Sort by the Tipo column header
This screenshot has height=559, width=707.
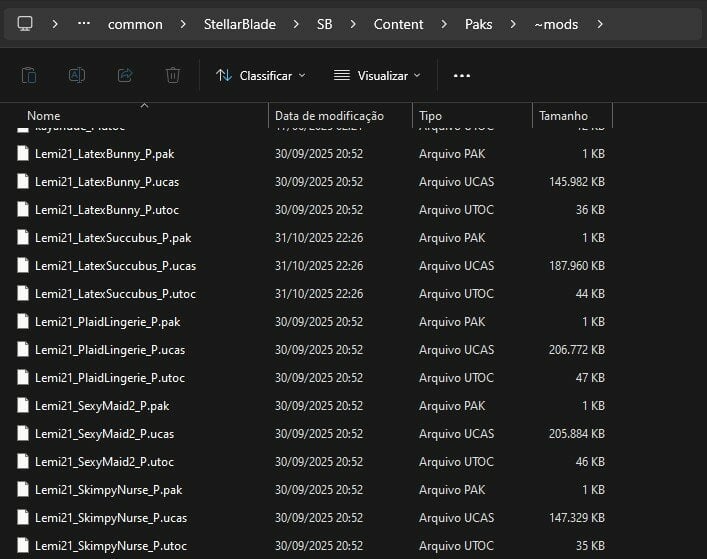coord(430,116)
